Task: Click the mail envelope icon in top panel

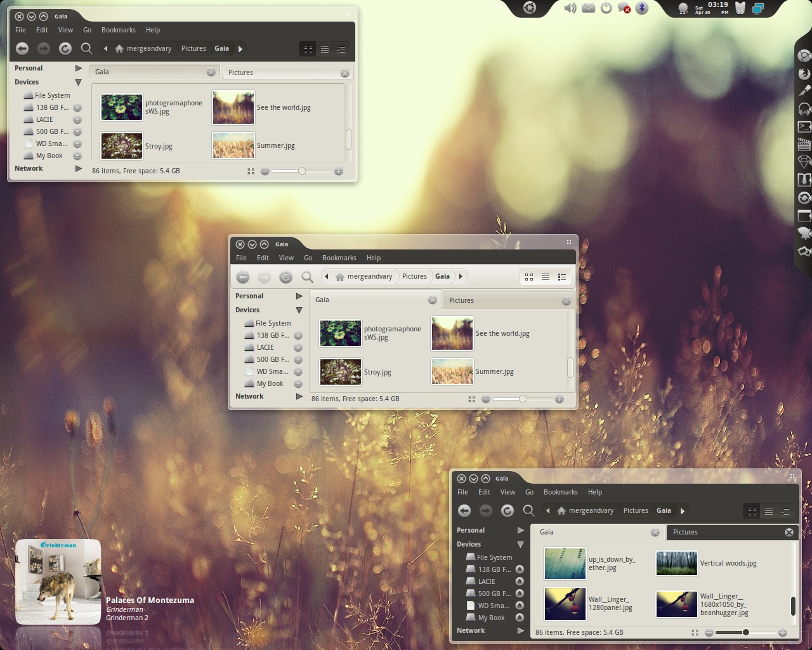Action: pos(589,8)
